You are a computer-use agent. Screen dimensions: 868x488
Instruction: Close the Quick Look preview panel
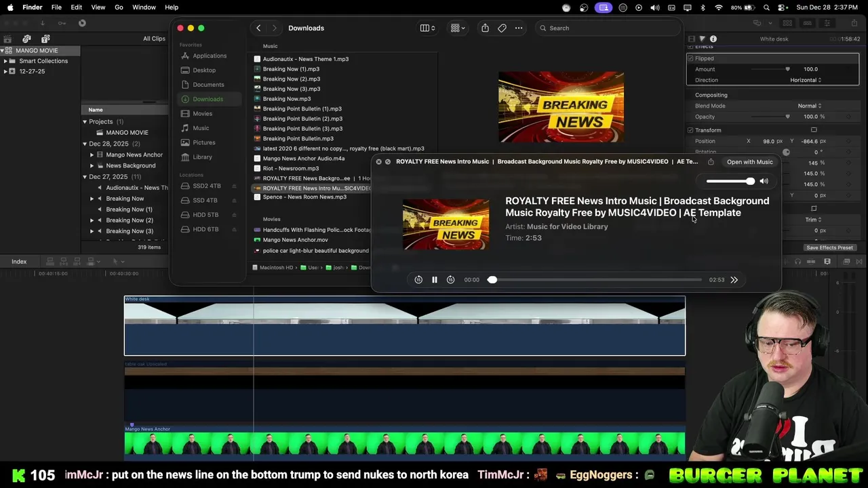point(378,162)
